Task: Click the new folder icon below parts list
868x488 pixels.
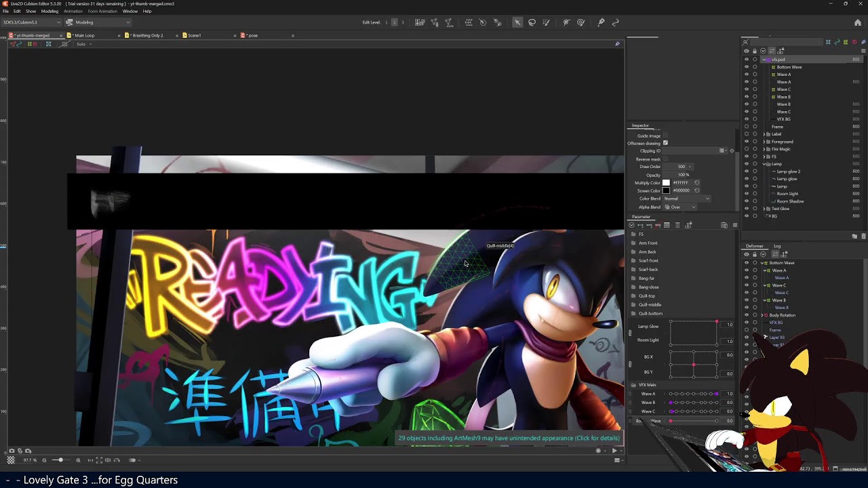Action: [x=854, y=236]
